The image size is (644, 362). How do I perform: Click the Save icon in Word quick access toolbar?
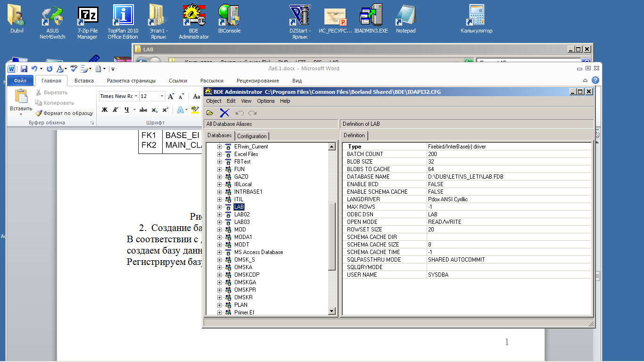point(24,69)
